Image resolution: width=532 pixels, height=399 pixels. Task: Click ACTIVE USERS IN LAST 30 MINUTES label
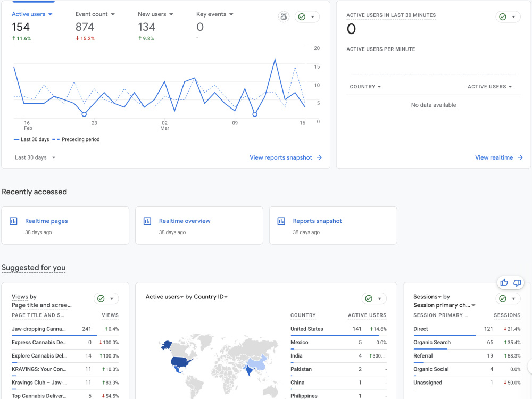(391, 15)
